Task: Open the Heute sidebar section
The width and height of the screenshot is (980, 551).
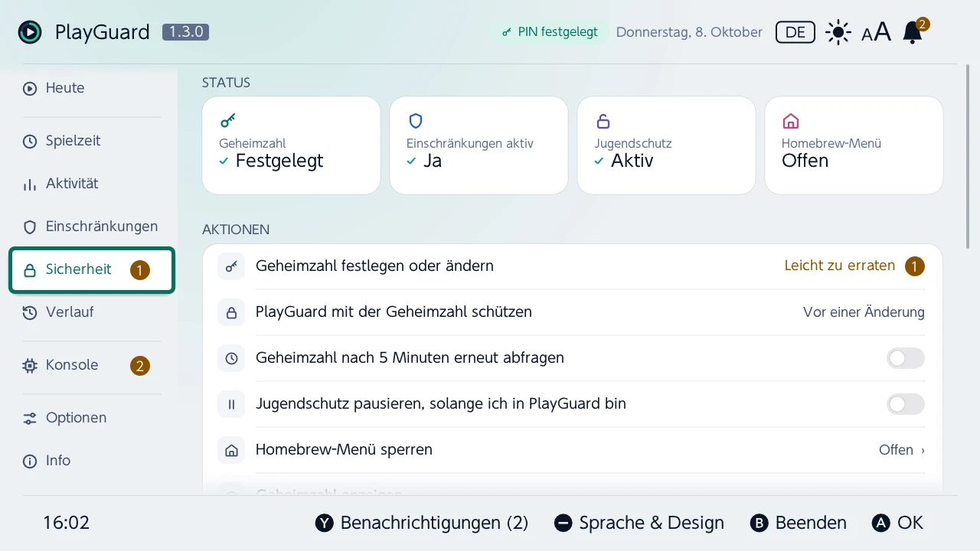Action: pos(92,88)
